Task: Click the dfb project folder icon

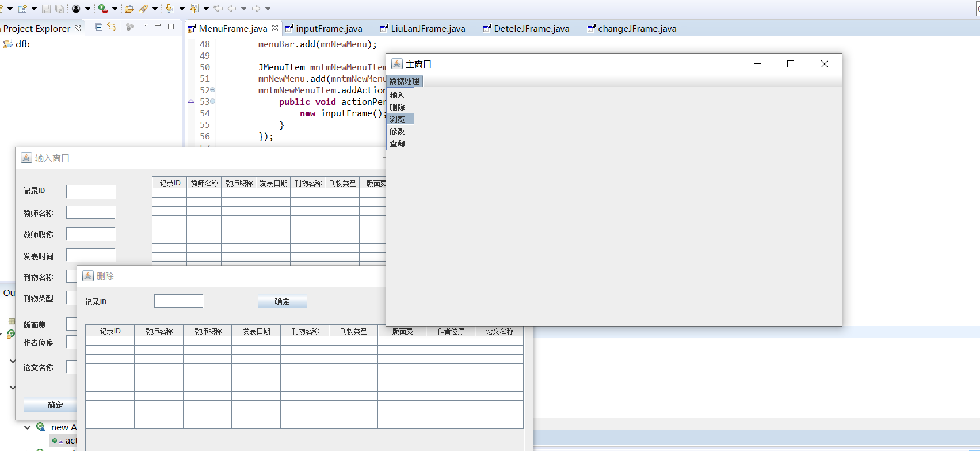Action: (x=8, y=44)
